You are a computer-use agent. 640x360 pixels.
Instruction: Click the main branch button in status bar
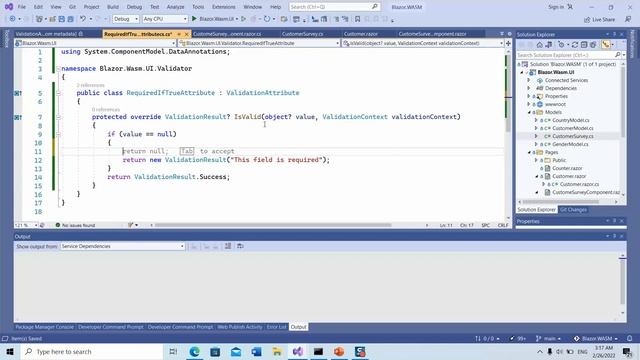pos(549,338)
